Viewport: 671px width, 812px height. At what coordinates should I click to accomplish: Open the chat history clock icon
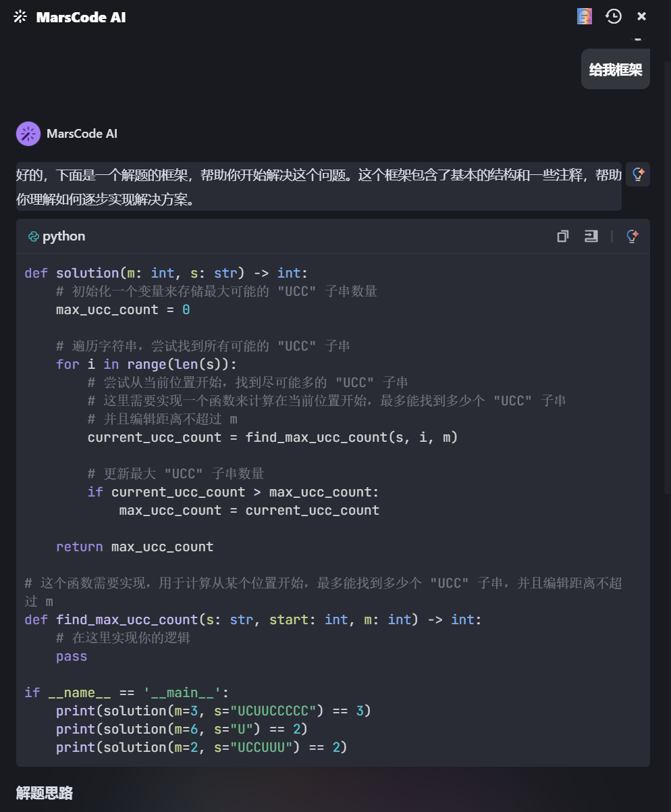point(613,16)
